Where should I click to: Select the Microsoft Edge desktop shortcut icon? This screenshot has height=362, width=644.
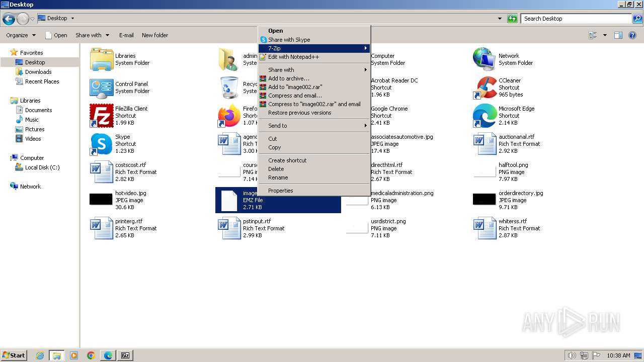click(x=485, y=116)
